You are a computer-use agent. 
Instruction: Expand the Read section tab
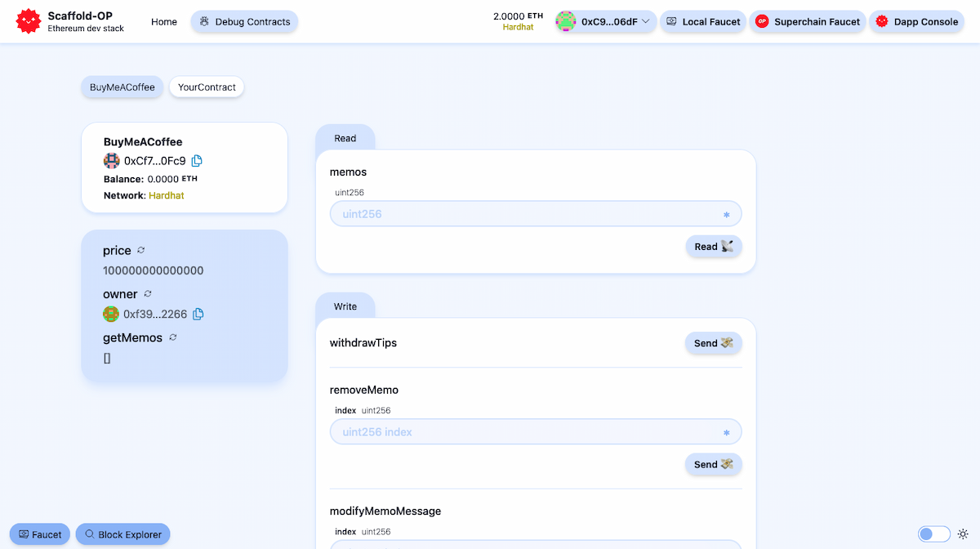tap(345, 137)
